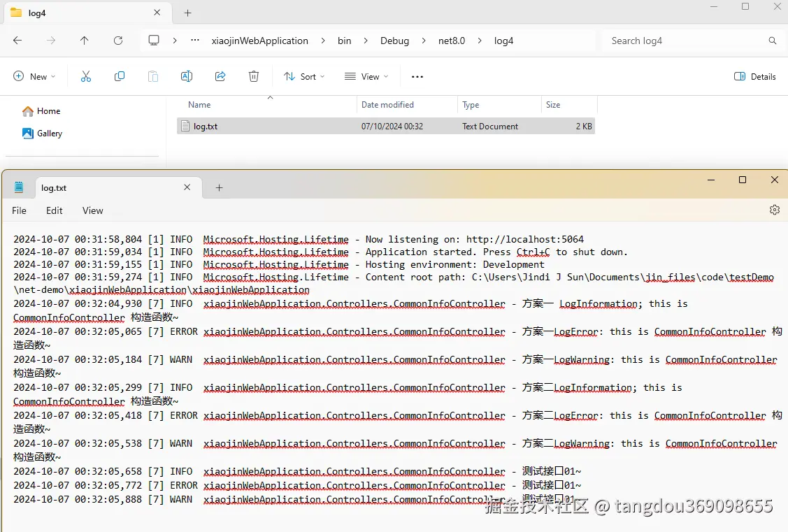Paste into the log4 folder
Image resolution: width=788 pixels, height=532 pixels.
[x=153, y=76]
